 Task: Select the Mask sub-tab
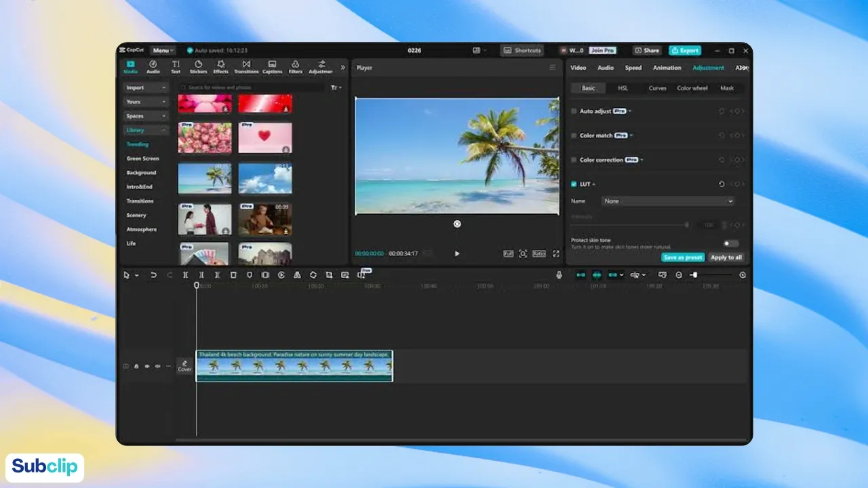[x=727, y=88]
